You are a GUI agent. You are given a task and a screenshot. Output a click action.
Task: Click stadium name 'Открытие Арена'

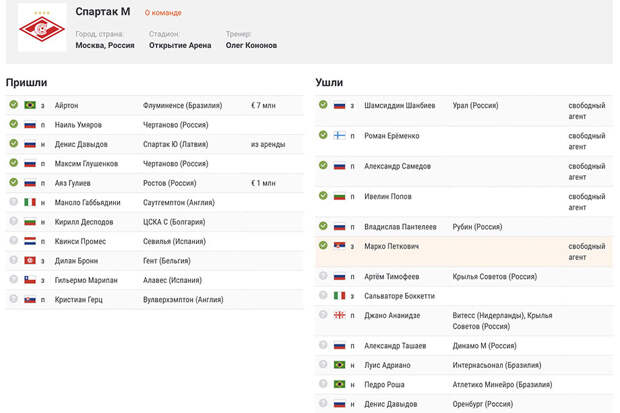pyautogui.click(x=180, y=45)
